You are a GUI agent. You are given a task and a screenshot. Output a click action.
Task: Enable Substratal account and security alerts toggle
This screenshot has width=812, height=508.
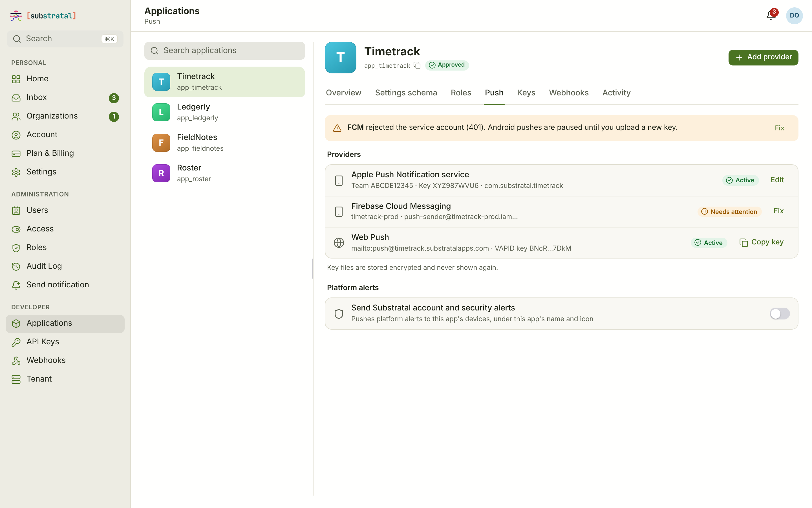780,314
